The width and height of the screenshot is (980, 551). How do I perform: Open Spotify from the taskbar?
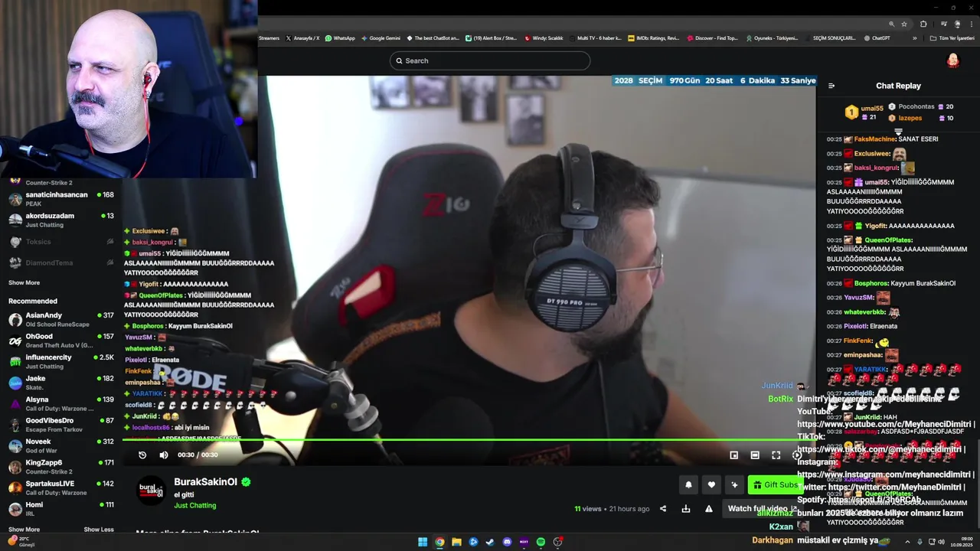point(541,542)
